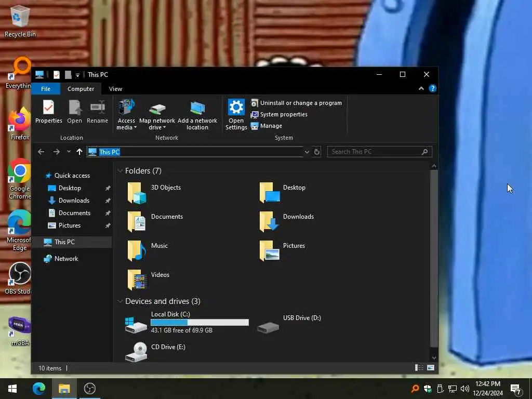Select the Downloads folder in Folders

(x=286, y=221)
